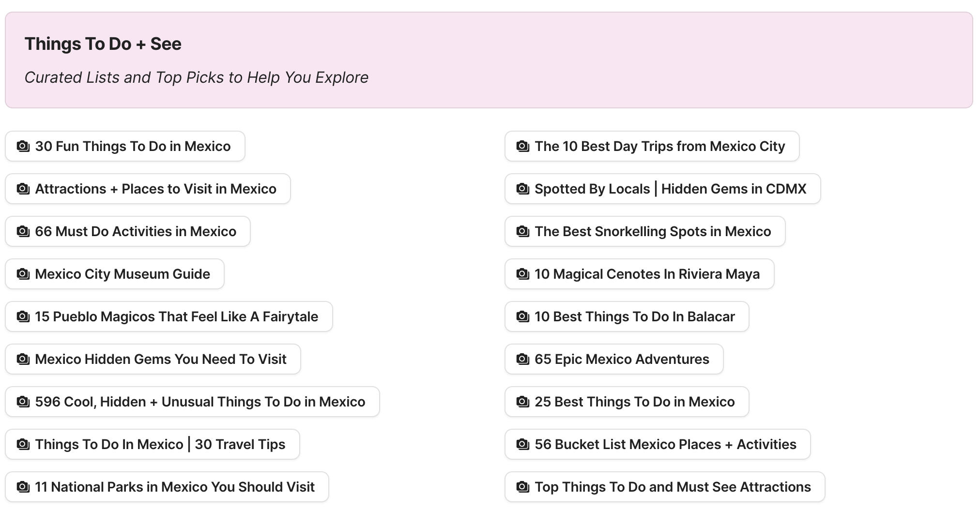
Task: Select "596 Cool, Hidden + Unusual Things To Do in Mexico"
Action: [191, 402]
